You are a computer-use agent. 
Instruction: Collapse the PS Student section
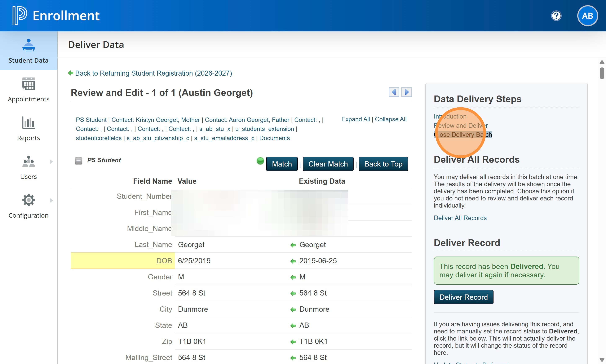pos(79,161)
